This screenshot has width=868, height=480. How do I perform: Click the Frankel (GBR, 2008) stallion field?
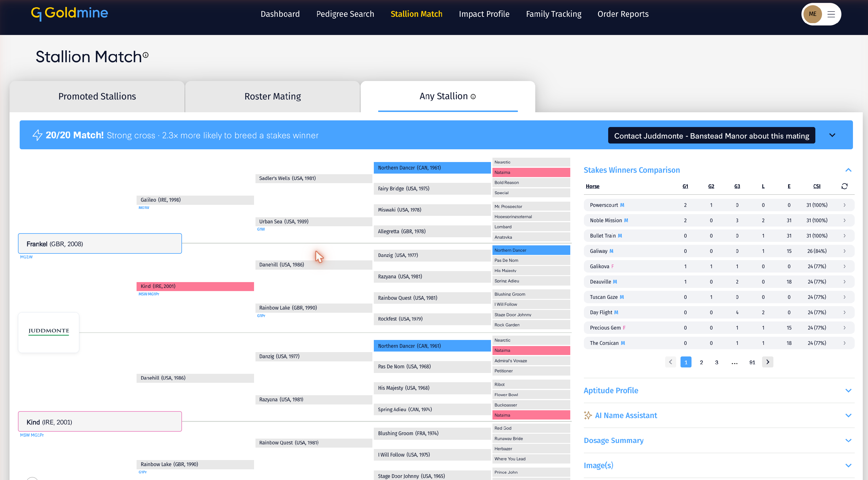[x=100, y=244]
